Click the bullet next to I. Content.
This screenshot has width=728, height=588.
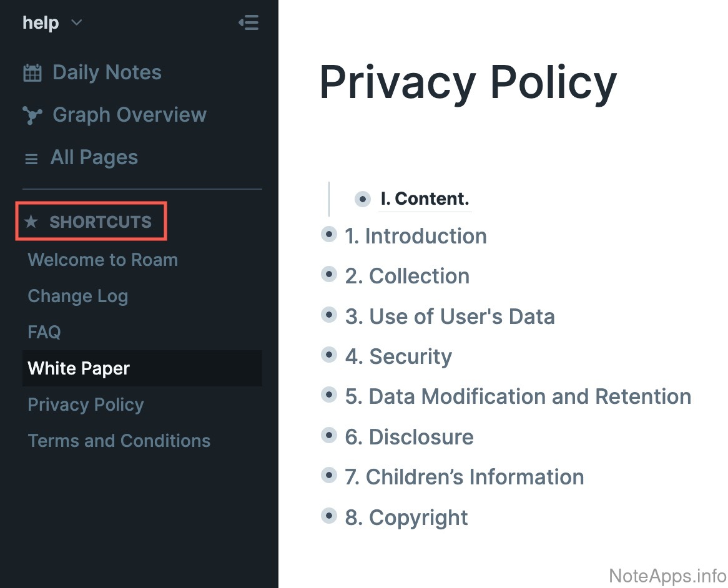[362, 199]
